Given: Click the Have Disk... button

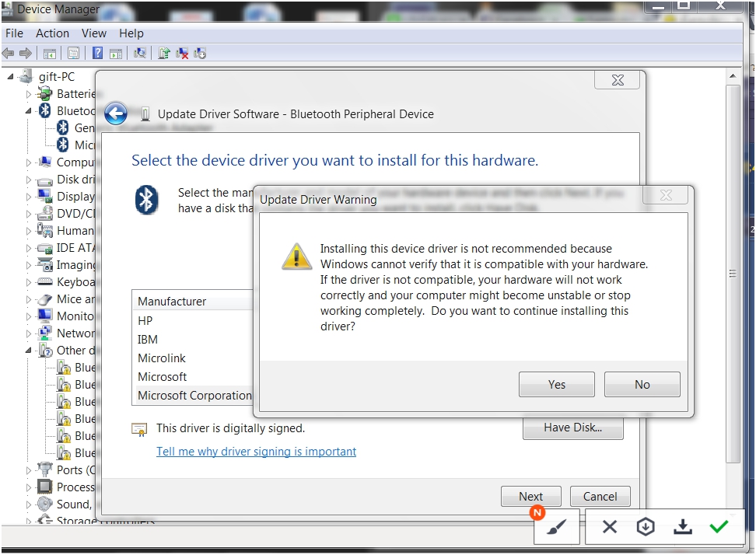Looking at the screenshot, I should (572, 428).
